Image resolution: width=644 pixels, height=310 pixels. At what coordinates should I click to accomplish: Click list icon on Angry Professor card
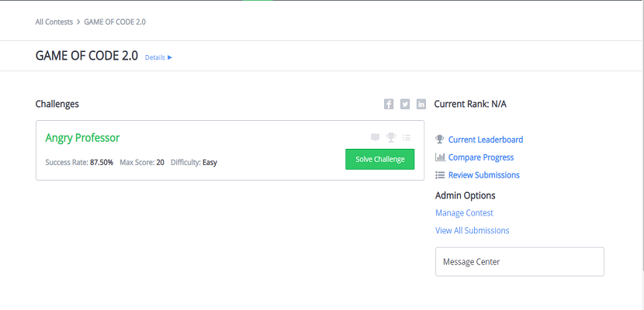click(407, 138)
